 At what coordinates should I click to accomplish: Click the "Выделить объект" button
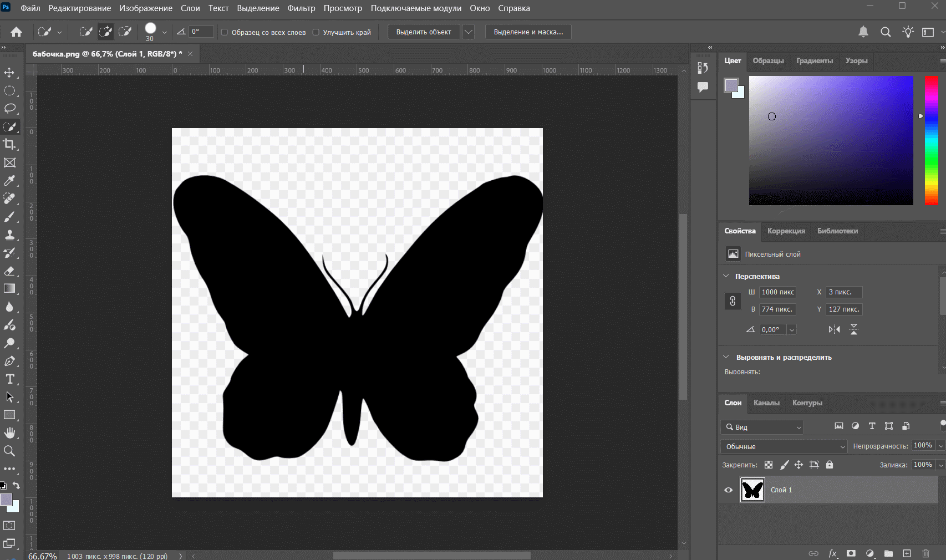(x=423, y=32)
